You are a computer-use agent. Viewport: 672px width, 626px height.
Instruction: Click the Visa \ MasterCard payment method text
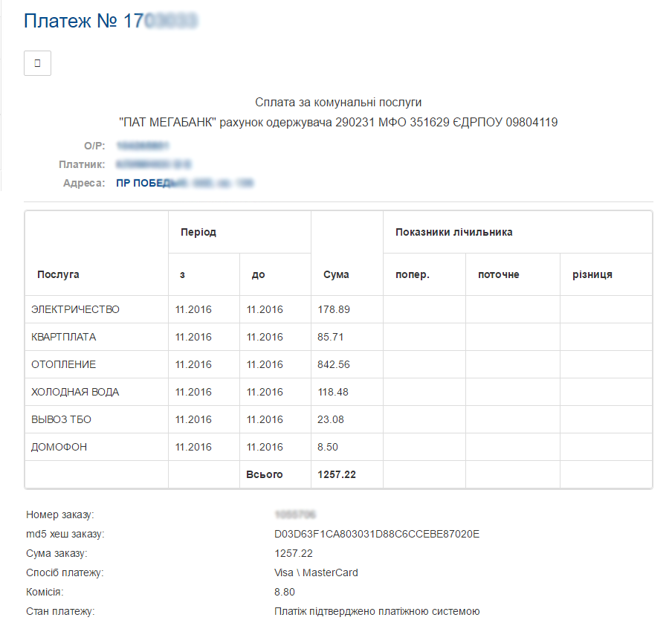tap(316, 572)
